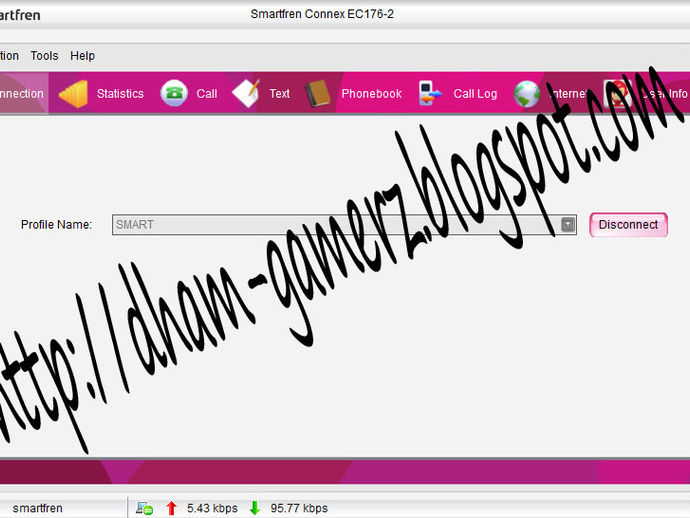690x518 pixels.
Task: Open the Call Log device icon
Action: click(430, 93)
